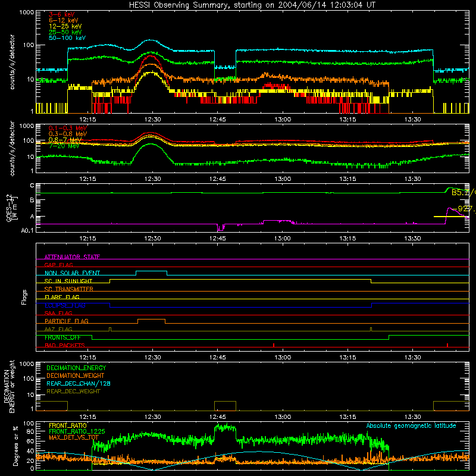Screen dimensions: 476x476
Task: Select the SAA_FLAG label
Action: click(x=58, y=313)
